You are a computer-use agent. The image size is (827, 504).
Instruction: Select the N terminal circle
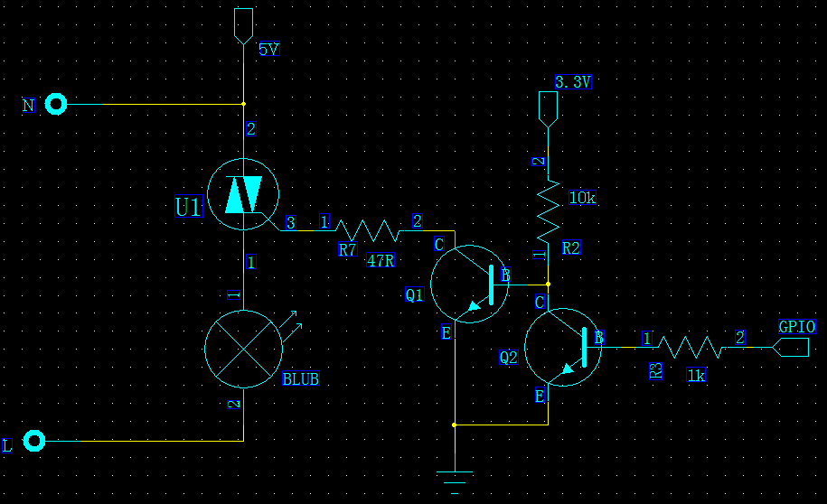[x=56, y=105]
